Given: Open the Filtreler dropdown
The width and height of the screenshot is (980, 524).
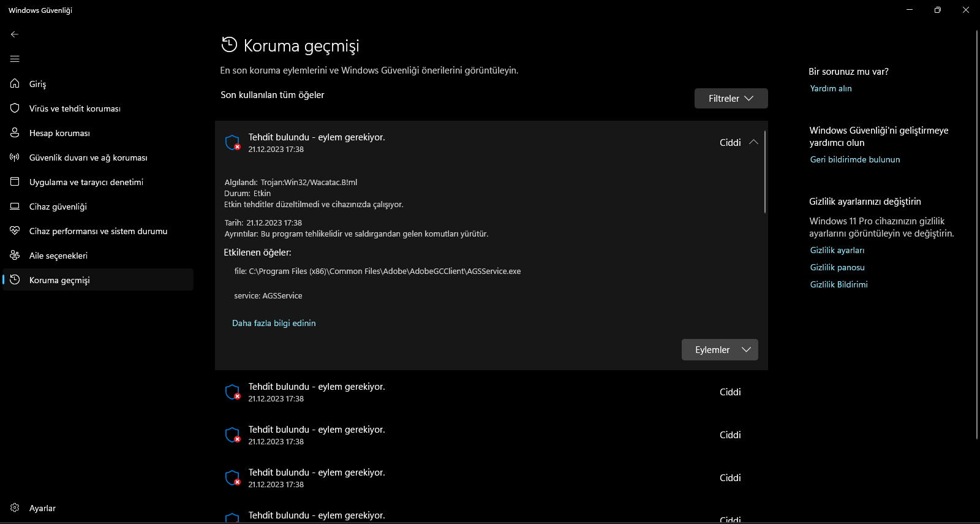Looking at the screenshot, I should (x=731, y=99).
